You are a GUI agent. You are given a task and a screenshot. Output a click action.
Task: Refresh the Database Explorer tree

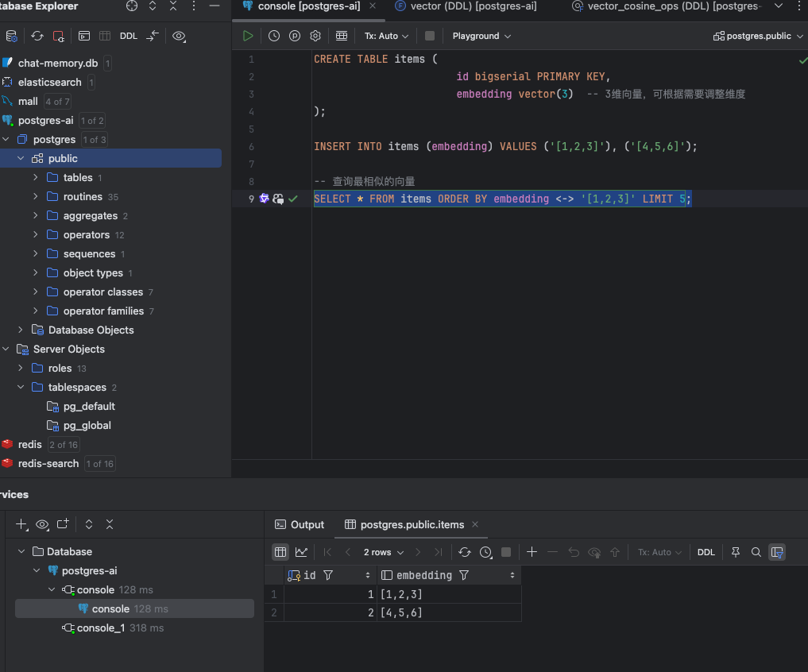point(37,36)
